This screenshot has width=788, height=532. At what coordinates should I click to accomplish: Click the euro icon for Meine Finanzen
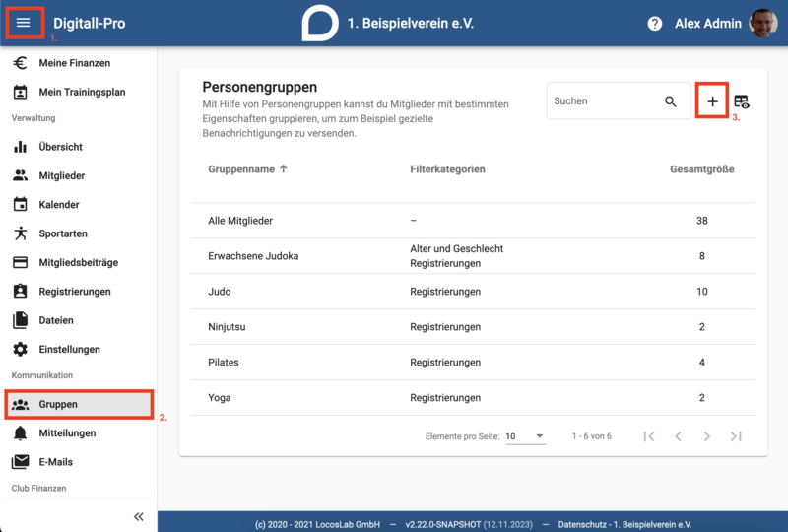click(x=20, y=63)
